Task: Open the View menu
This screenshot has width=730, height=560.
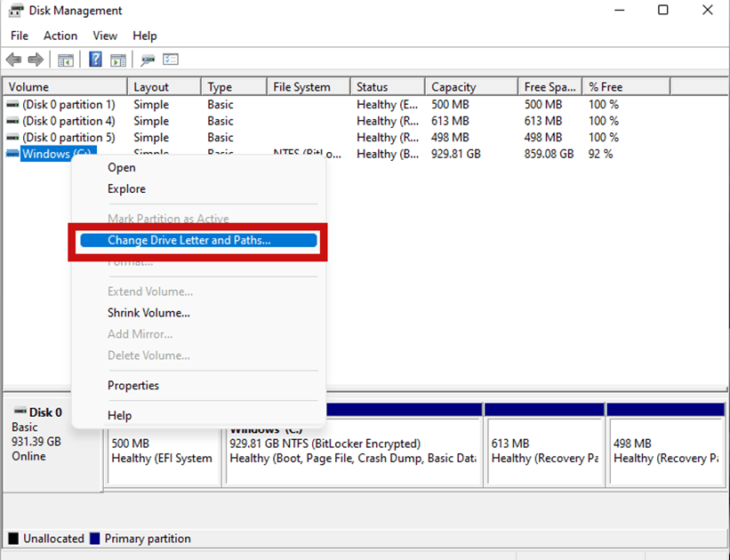Action: click(105, 36)
